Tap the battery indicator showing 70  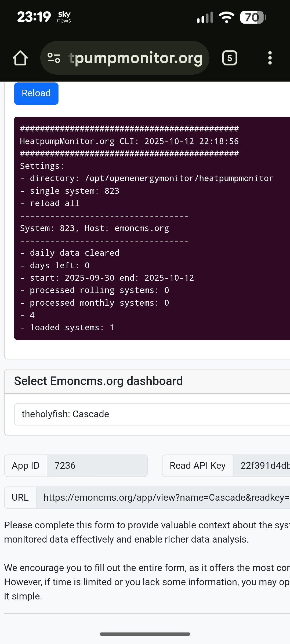pyautogui.click(x=253, y=17)
